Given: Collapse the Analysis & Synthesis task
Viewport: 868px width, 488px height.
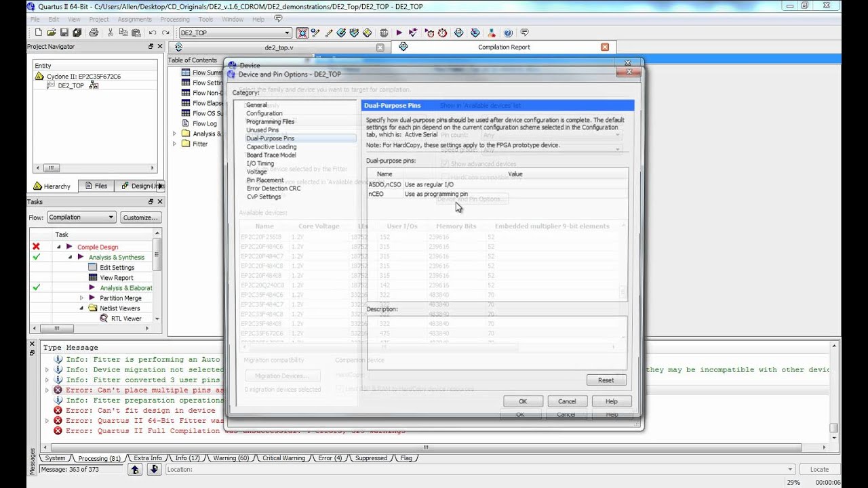Looking at the screenshot, I should (x=70, y=257).
